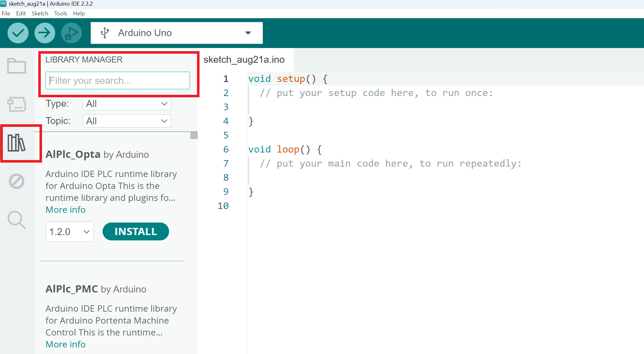Start the debugger with the Debug icon
644x354 pixels.
(x=72, y=33)
